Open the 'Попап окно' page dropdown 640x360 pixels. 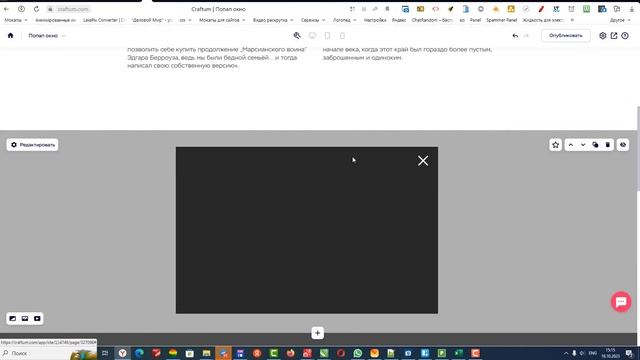(47, 36)
